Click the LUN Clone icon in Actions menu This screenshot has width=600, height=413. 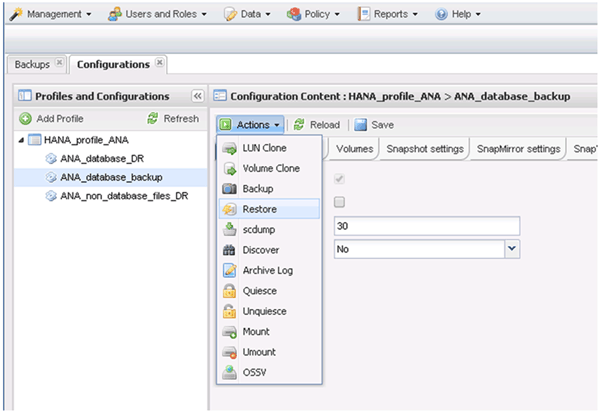tap(230, 148)
